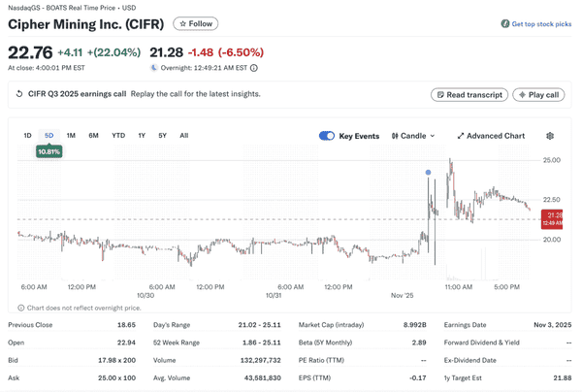Select the 1D time range
This screenshot has height=392, width=582.
coord(27,136)
